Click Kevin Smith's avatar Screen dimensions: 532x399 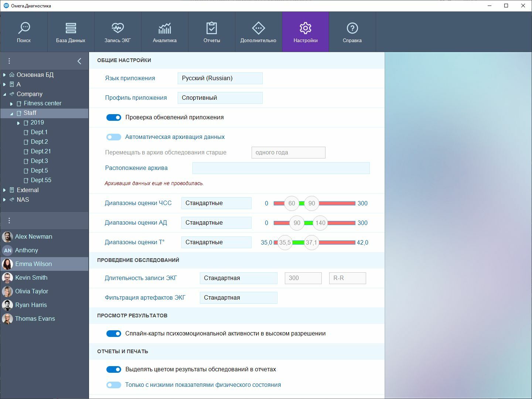click(x=7, y=277)
